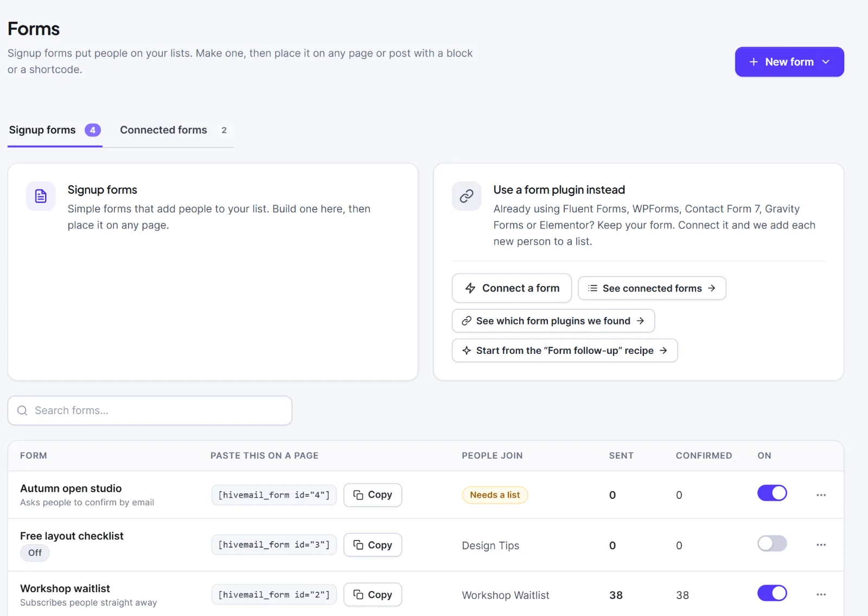The image size is (868, 616).
Task: Click the Design Tips list name
Action: pos(490,545)
